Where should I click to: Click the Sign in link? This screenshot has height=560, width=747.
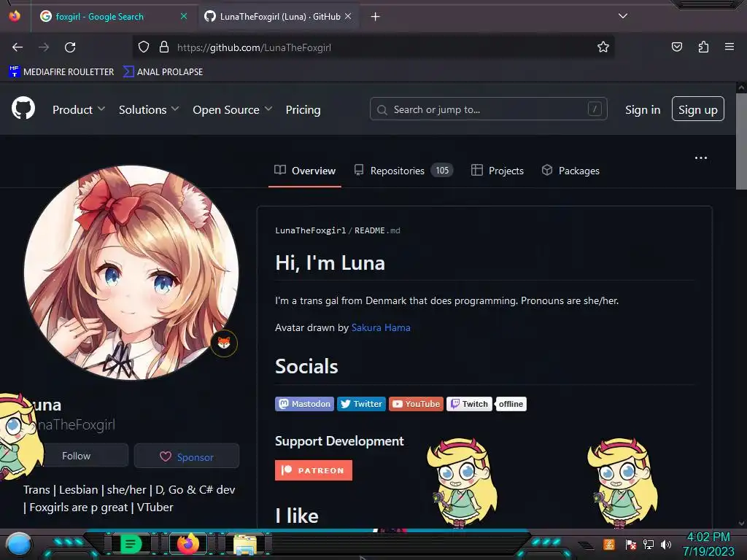(x=643, y=109)
